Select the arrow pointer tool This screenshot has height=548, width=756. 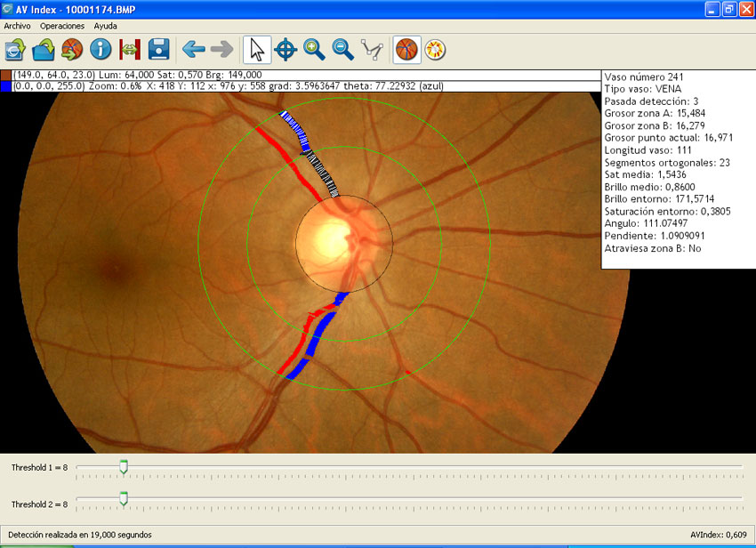[x=257, y=49]
